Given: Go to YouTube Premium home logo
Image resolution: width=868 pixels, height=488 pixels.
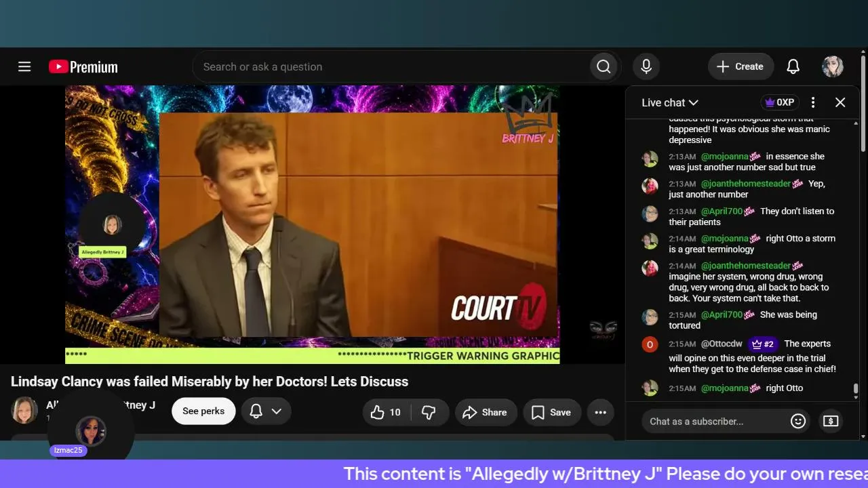Looking at the screenshot, I should (x=83, y=66).
